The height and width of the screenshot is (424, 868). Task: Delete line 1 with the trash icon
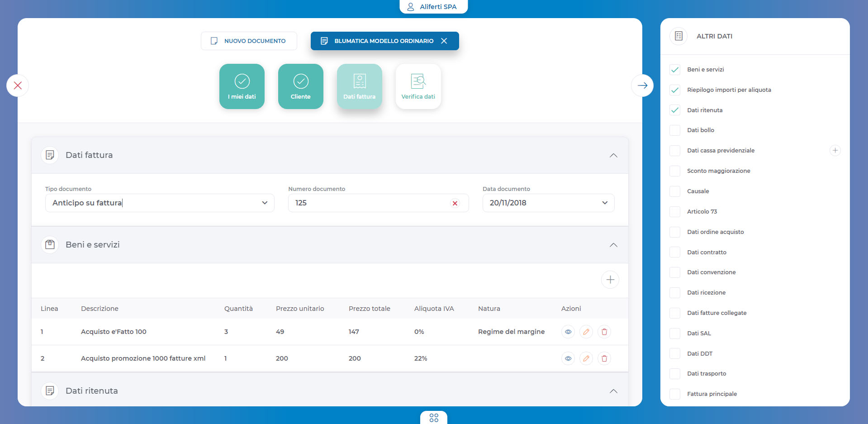(x=604, y=332)
